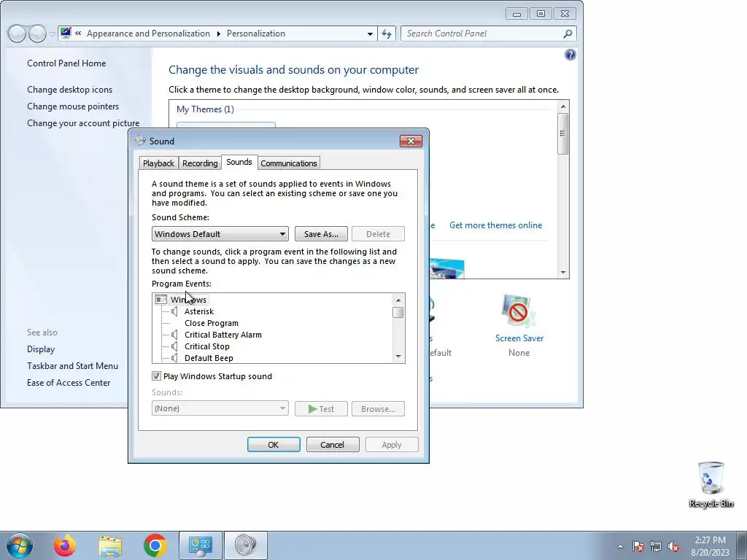Viewport: 747px width, 560px height.
Task: Click Program Events scrollbar down arrow
Action: click(398, 356)
